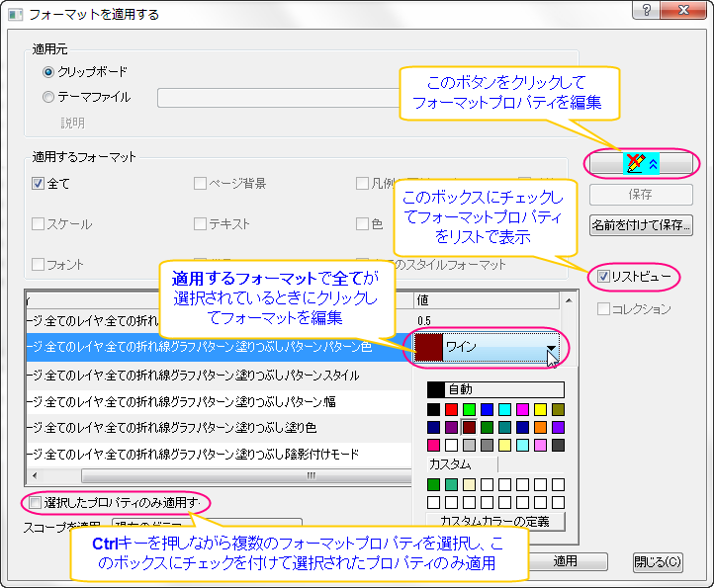The width and height of the screenshot is (714, 588).
Task: Check the フォント checkbox
Action: click(38, 265)
